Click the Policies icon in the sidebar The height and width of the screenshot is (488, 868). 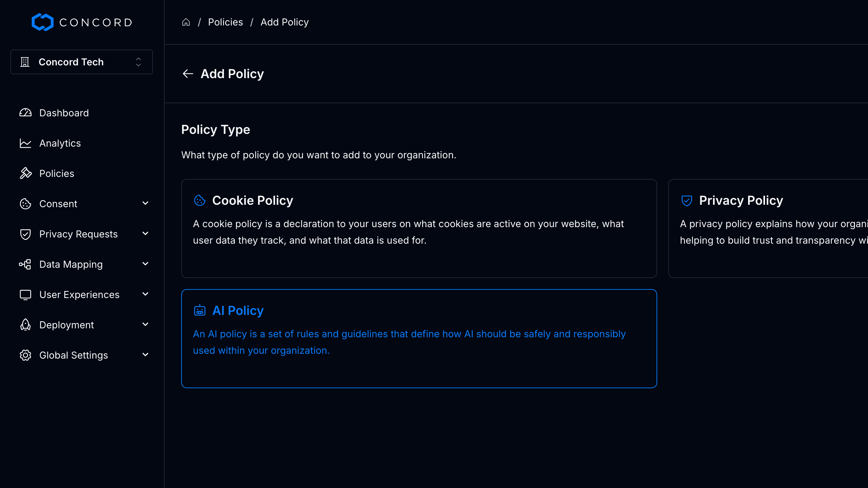tap(25, 173)
